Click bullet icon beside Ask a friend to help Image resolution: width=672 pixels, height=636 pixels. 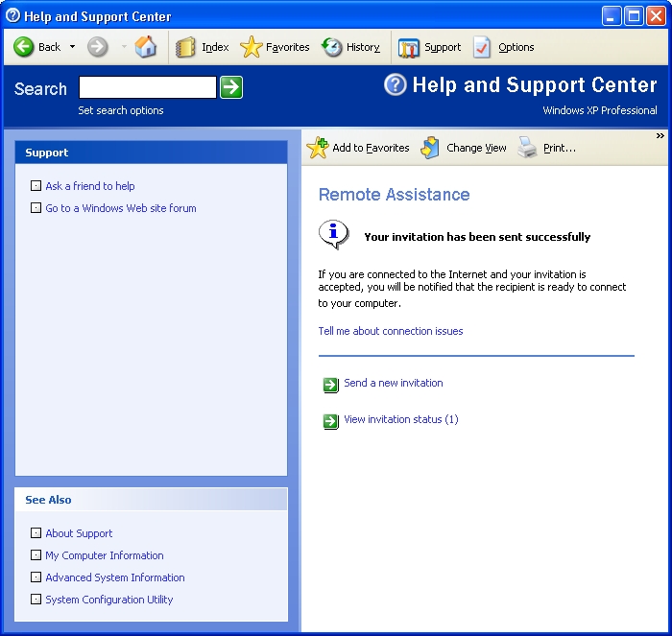coord(36,186)
